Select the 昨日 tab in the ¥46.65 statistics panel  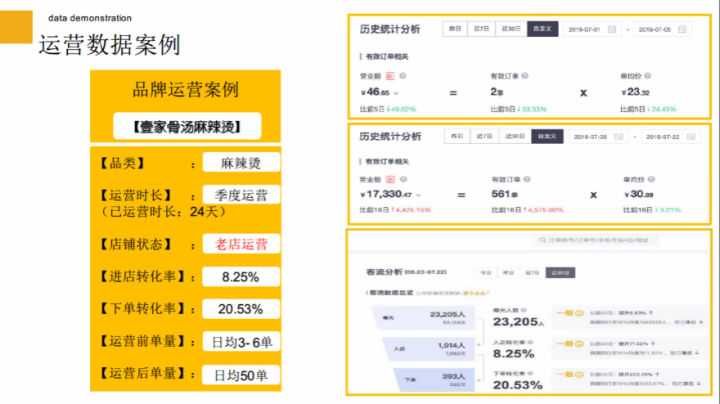(455, 29)
